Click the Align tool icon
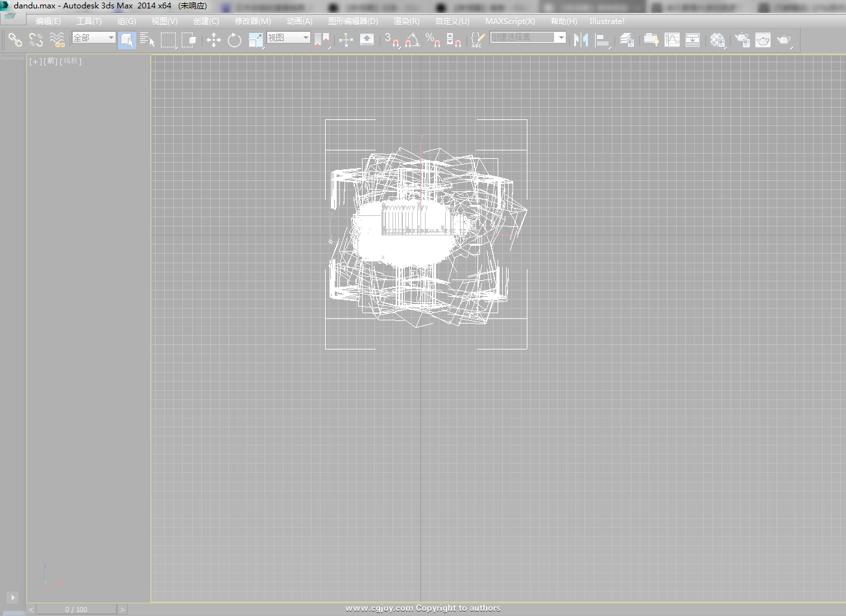This screenshot has width=846, height=616. coord(603,40)
